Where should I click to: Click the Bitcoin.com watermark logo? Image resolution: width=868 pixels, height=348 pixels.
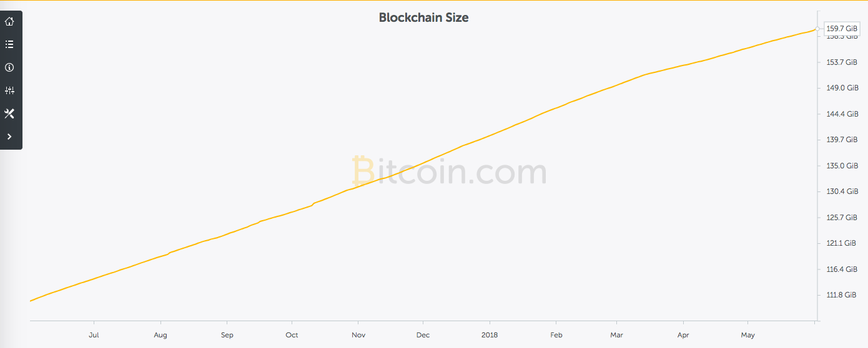tap(450, 172)
